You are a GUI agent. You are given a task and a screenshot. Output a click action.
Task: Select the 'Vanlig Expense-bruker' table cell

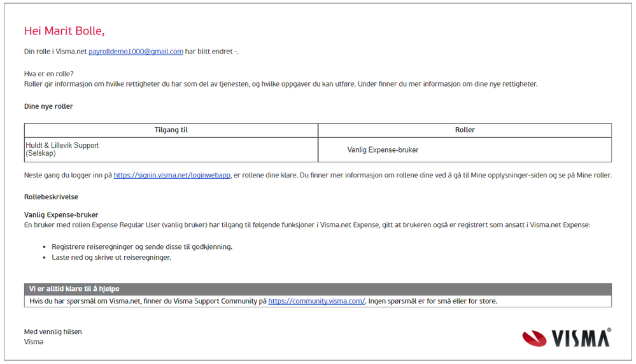(x=465, y=150)
